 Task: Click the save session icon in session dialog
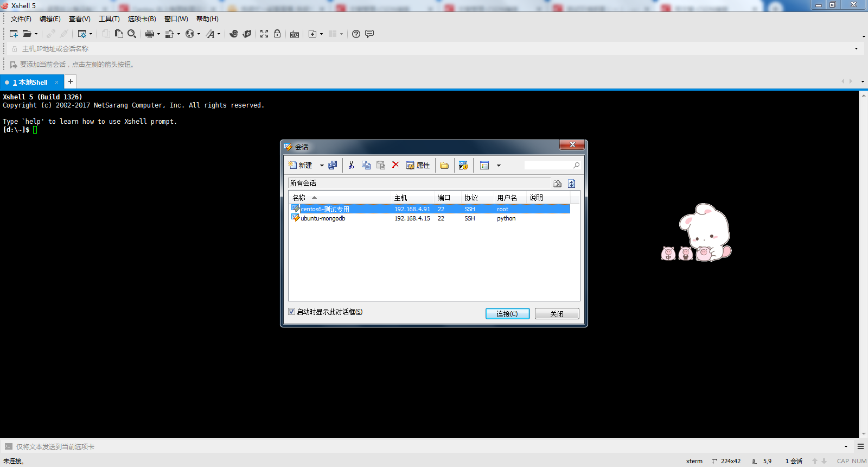tap(333, 165)
